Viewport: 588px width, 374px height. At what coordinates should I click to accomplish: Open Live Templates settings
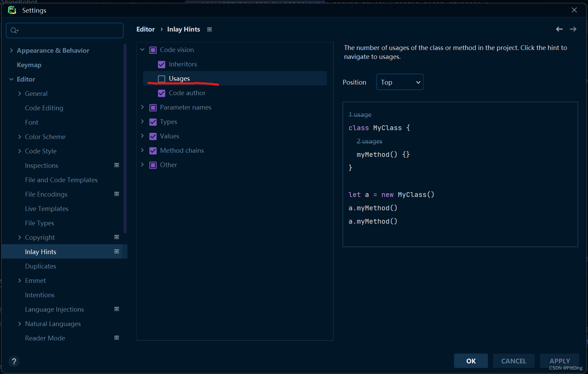[47, 209]
